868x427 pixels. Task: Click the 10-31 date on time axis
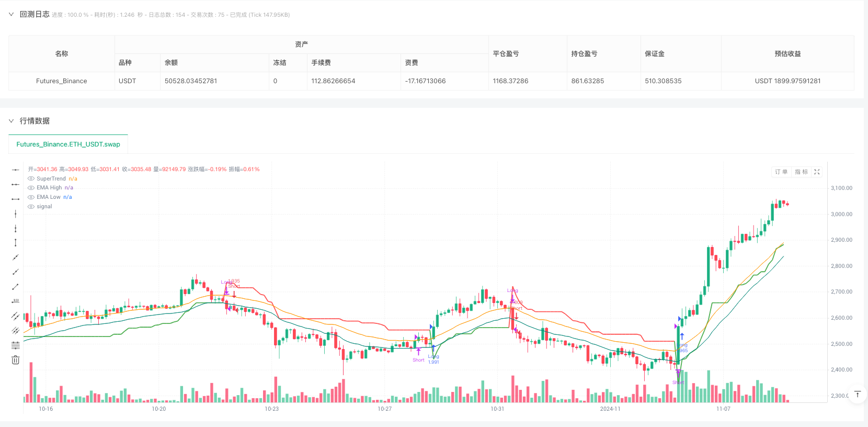497,409
